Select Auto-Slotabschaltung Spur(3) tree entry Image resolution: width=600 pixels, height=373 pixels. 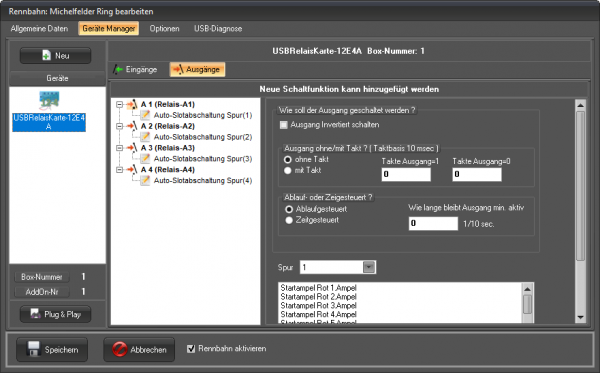[x=203, y=159]
